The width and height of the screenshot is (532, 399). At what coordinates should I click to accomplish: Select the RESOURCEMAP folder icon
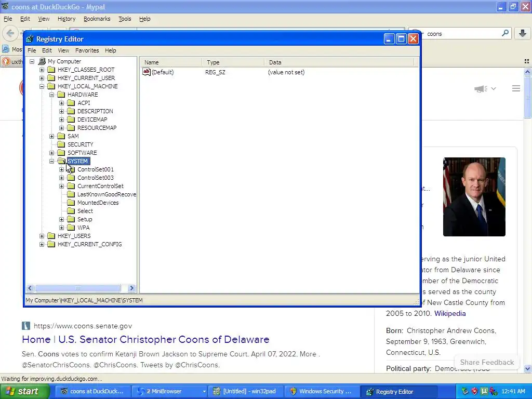[71, 128]
